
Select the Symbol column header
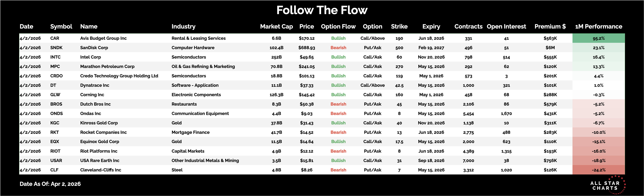pos(61,26)
